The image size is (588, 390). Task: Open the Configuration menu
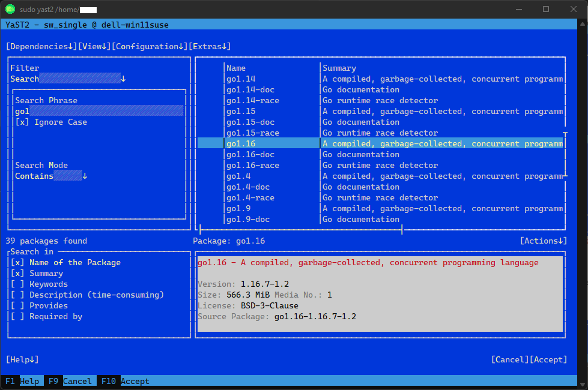coord(150,46)
